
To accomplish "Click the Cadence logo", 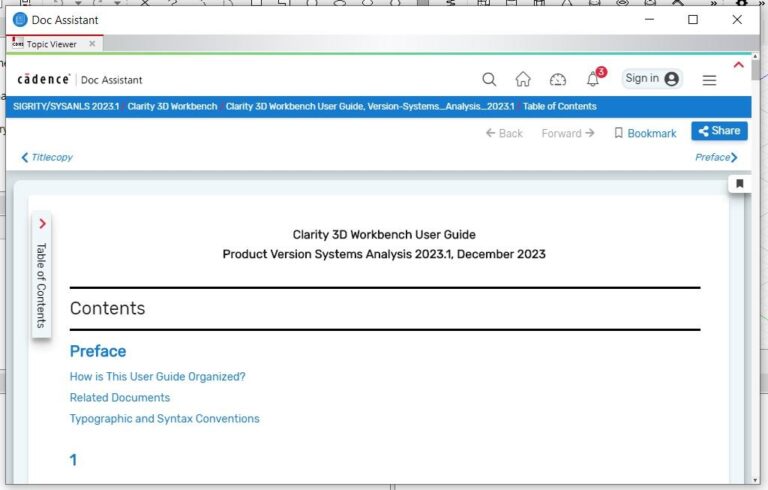I will [x=44, y=79].
